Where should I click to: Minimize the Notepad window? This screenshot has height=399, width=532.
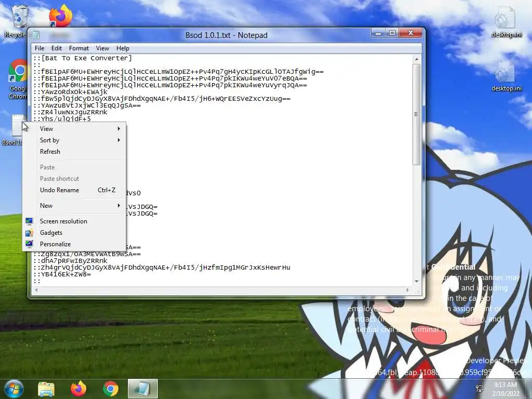click(x=378, y=33)
